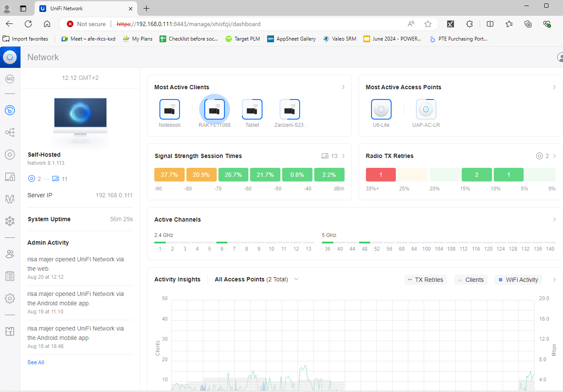563x392 pixels.
Task: Select the RAK1-L11088 client icon
Action: coord(214,109)
